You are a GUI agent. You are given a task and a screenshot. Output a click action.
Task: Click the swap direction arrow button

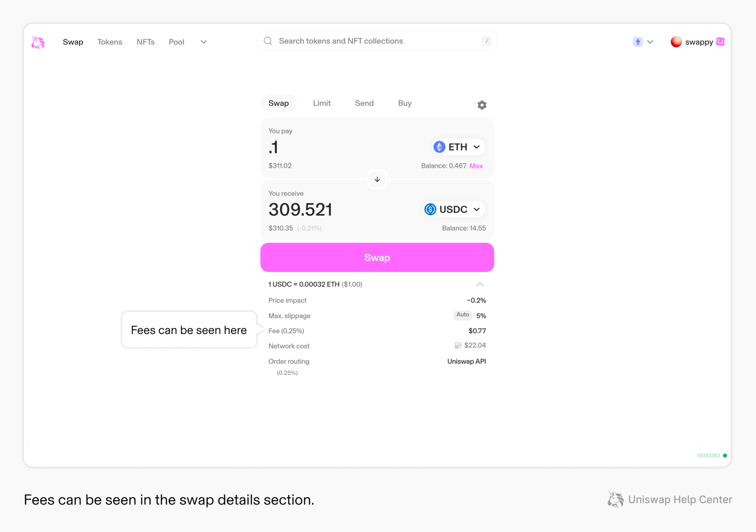click(377, 179)
